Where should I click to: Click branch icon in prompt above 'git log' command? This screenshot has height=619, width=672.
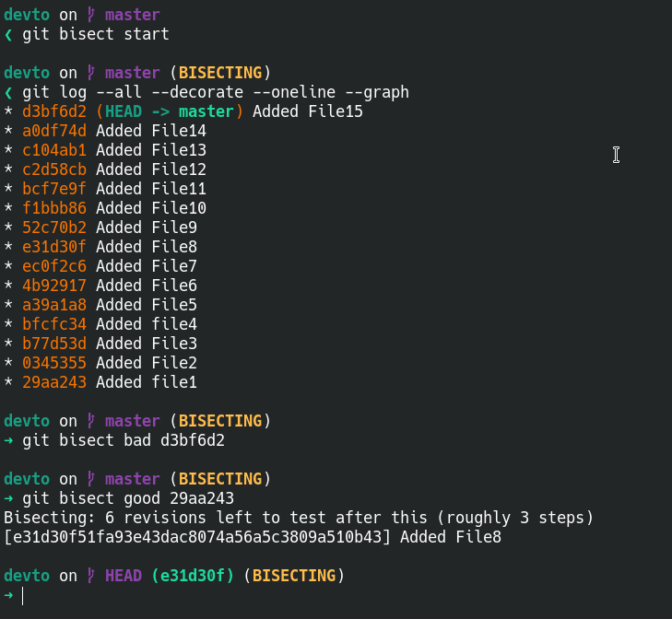click(91, 73)
